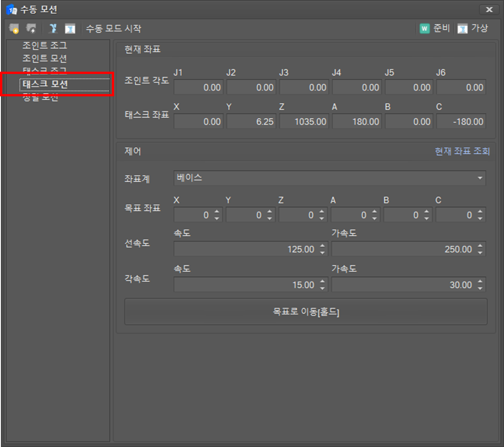The image size is (504, 447).
Task: Increase 선속도 speed using its up arrow
Action: [323, 246]
